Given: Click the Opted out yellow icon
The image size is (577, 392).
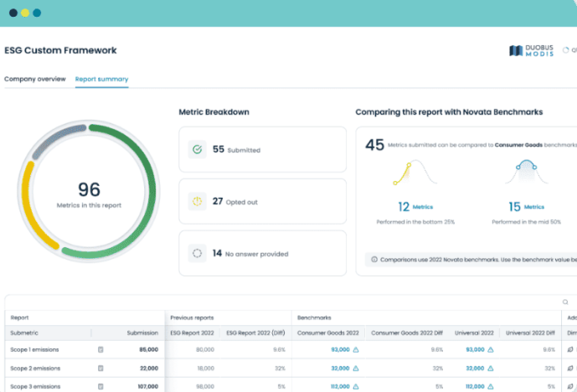Looking at the screenshot, I should pyautogui.click(x=198, y=201).
